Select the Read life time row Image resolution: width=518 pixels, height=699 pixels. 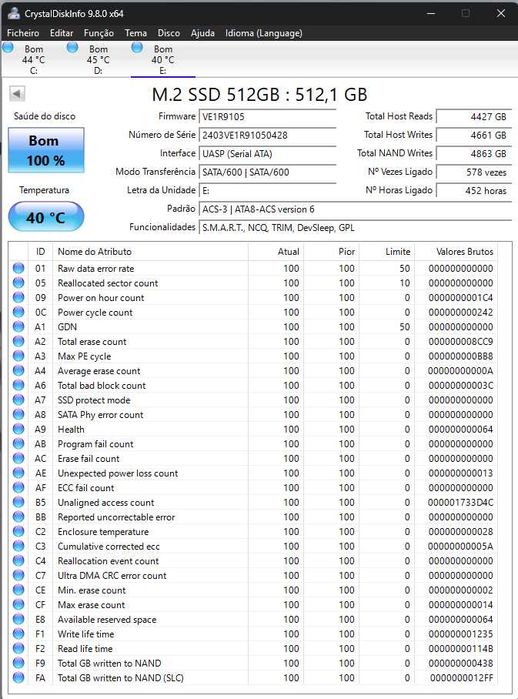[253, 648]
